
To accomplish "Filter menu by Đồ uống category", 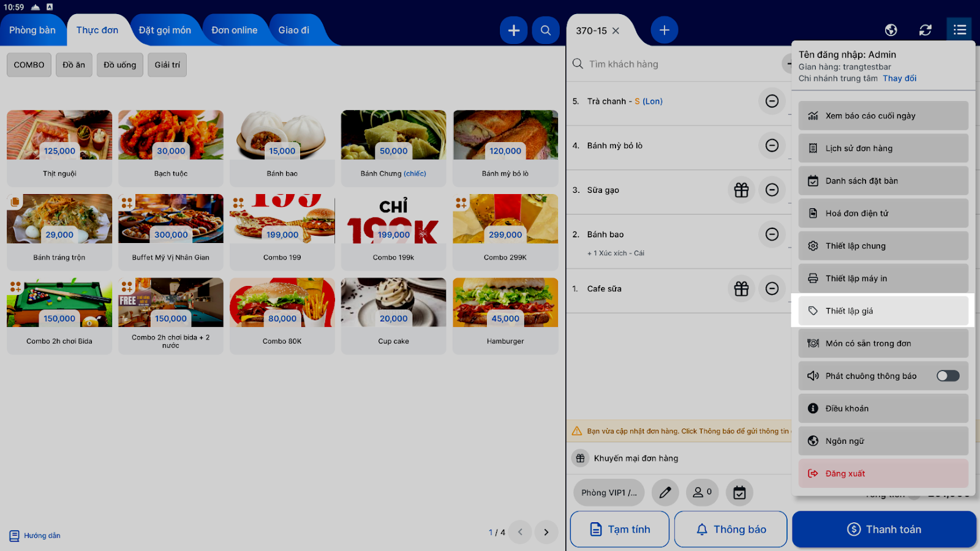I will [120, 65].
